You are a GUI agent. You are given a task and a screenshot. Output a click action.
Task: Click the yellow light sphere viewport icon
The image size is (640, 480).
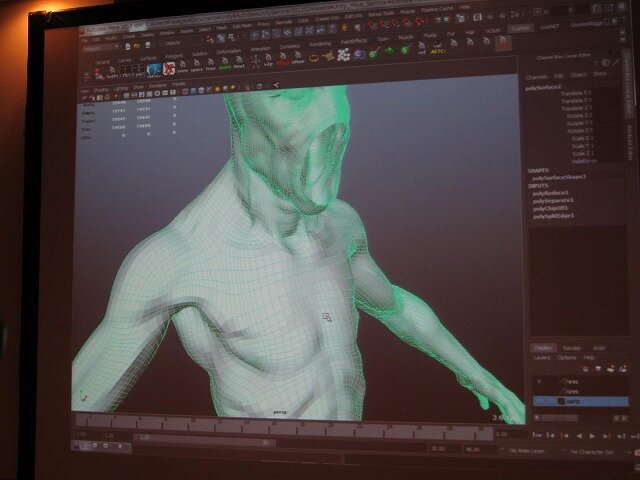[x=217, y=89]
